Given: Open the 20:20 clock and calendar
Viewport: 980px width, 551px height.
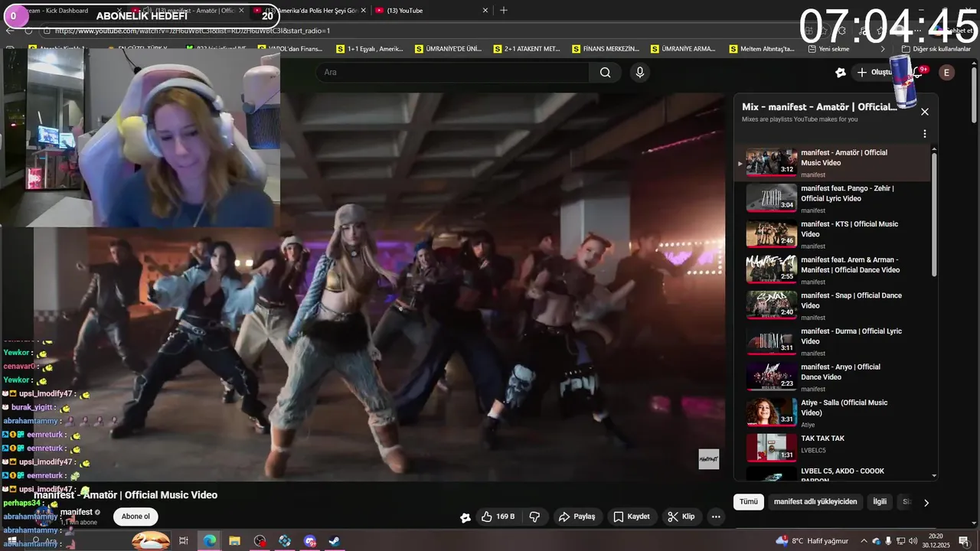Looking at the screenshot, I should [935, 541].
